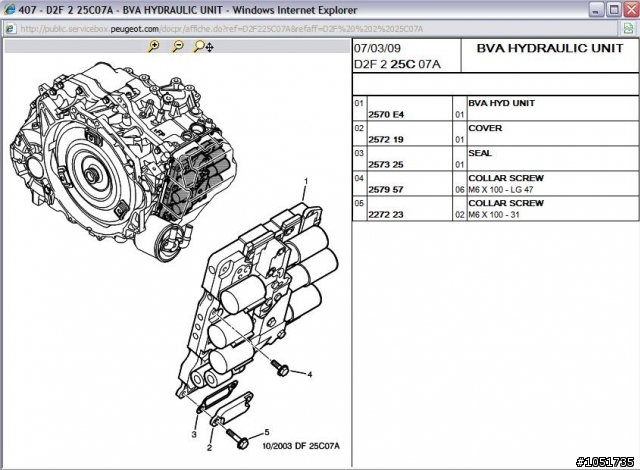Click the date 07/03/09
640x470 pixels.
377,48
